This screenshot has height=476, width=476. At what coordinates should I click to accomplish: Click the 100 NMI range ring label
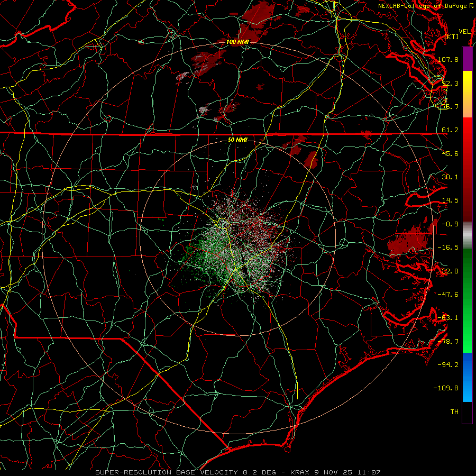tap(237, 42)
